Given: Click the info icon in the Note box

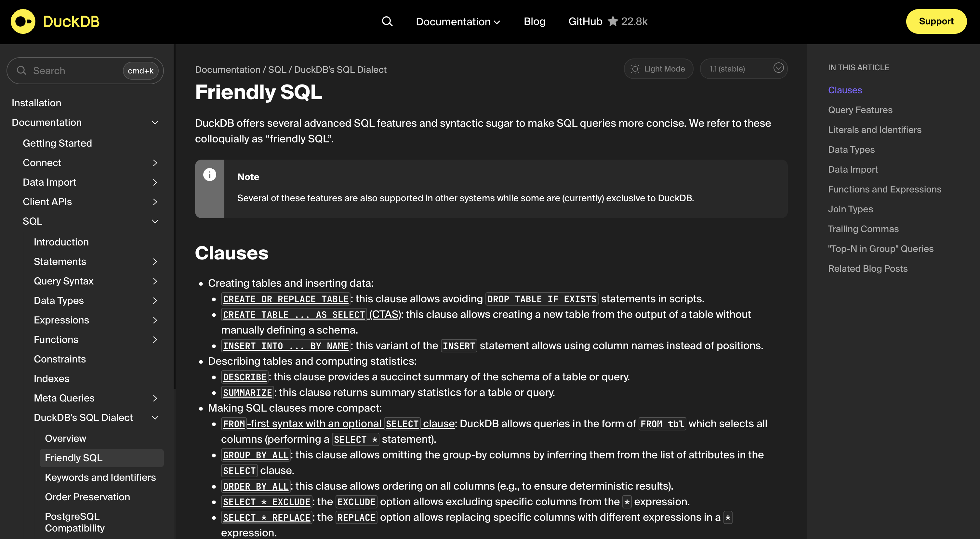Looking at the screenshot, I should click(210, 175).
